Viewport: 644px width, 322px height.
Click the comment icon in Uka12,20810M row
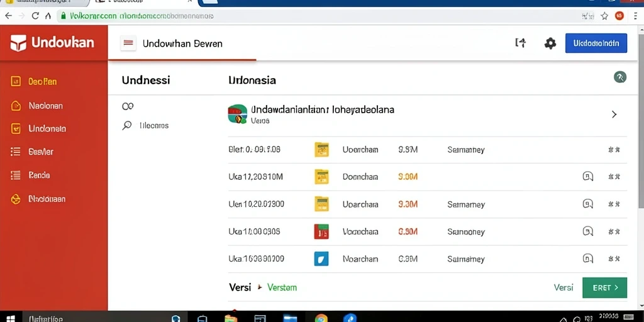click(x=588, y=177)
